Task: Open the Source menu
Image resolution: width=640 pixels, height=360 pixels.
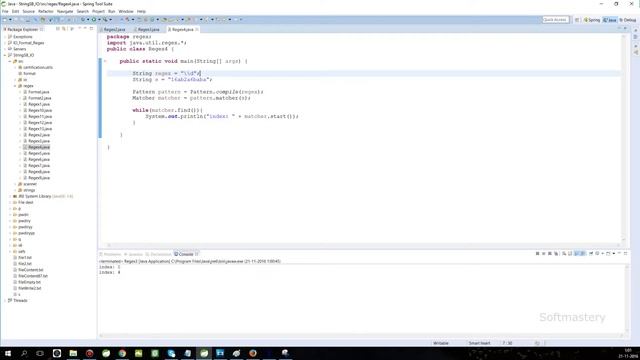Action: 29,11
